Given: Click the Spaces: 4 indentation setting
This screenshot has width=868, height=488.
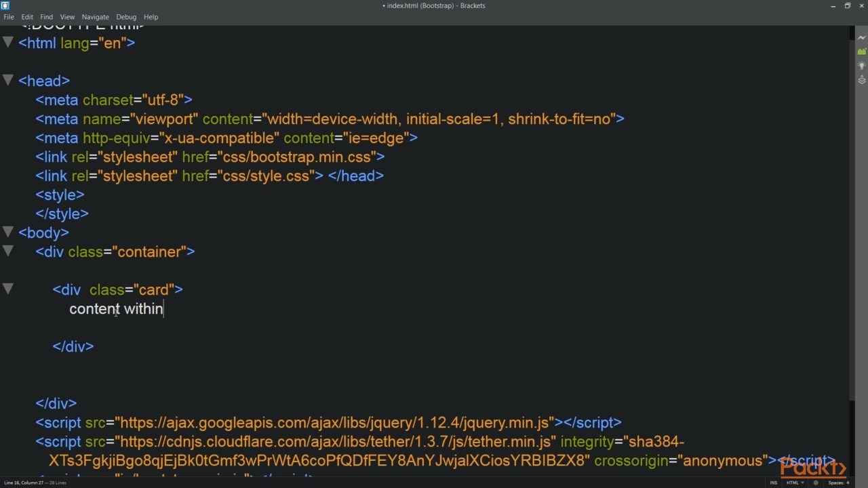Looking at the screenshot, I should point(838,483).
